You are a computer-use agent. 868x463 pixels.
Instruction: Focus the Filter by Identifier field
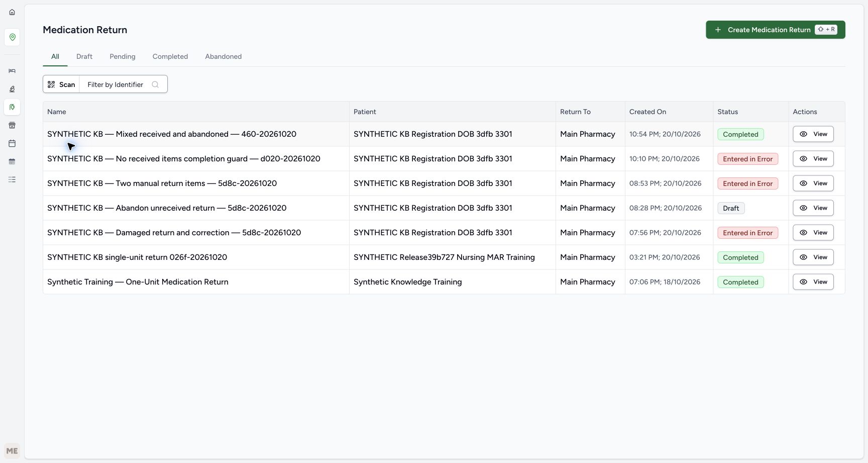123,84
